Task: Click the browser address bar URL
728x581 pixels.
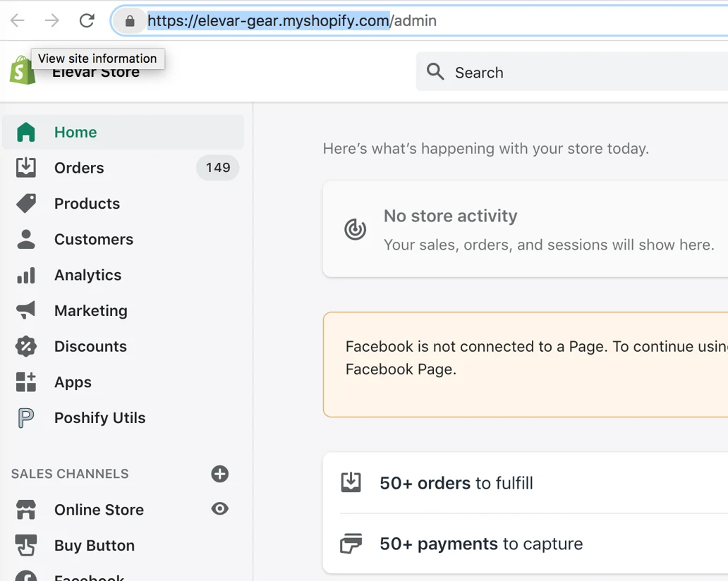Action: [292, 21]
